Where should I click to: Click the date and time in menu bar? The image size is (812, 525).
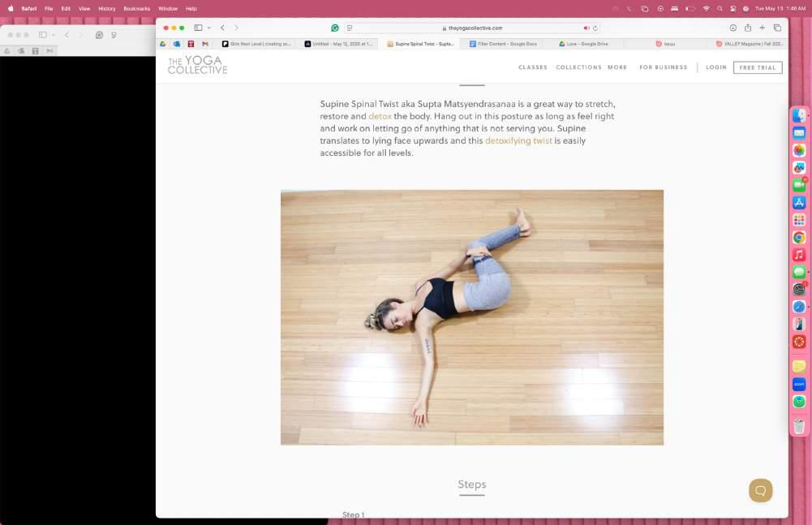(x=780, y=8)
